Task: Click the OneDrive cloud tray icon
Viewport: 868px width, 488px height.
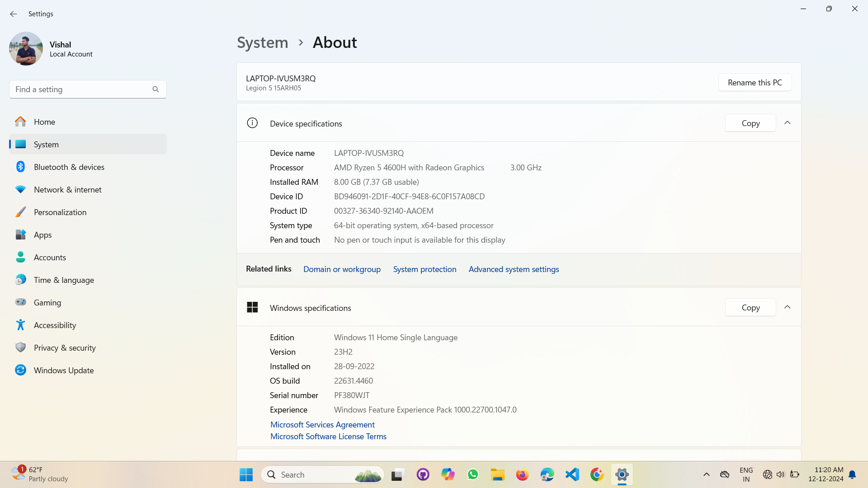Action: pyautogui.click(x=725, y=474)
